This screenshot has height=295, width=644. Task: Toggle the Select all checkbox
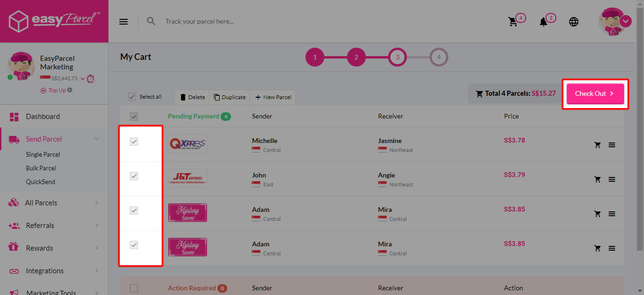132,96
